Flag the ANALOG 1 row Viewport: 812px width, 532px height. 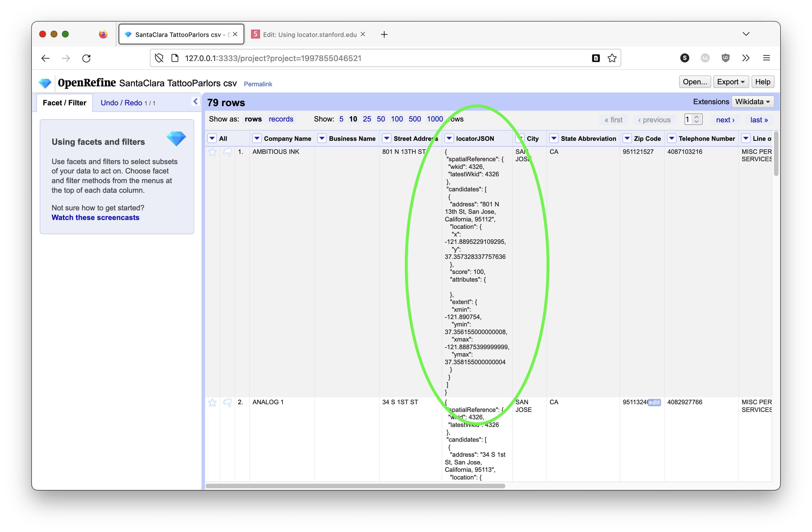pos(227,402)
